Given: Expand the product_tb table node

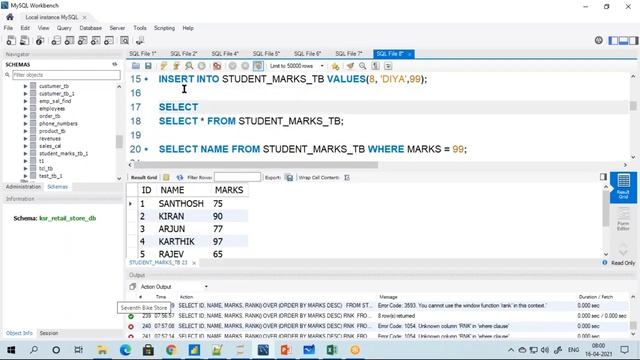Looking at the screenshot, I should (x=25, y=131).
